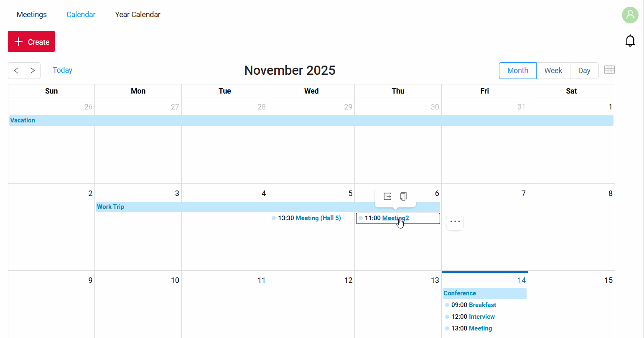This screenshot has width=644, height=338.
Task: Switch to the Year Calendar tab
Action: pyautogui.click(x=137, y=14)
